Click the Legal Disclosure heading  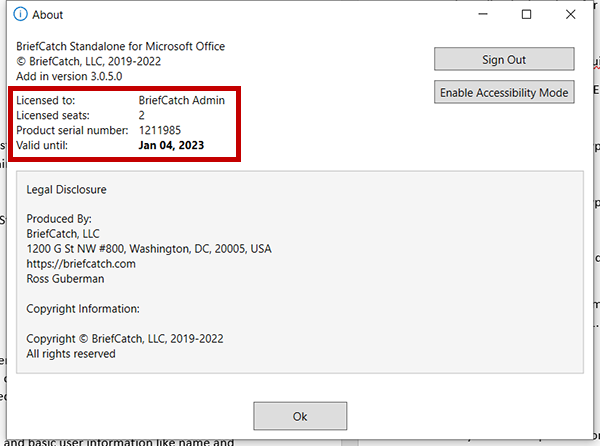coord(66,189)
